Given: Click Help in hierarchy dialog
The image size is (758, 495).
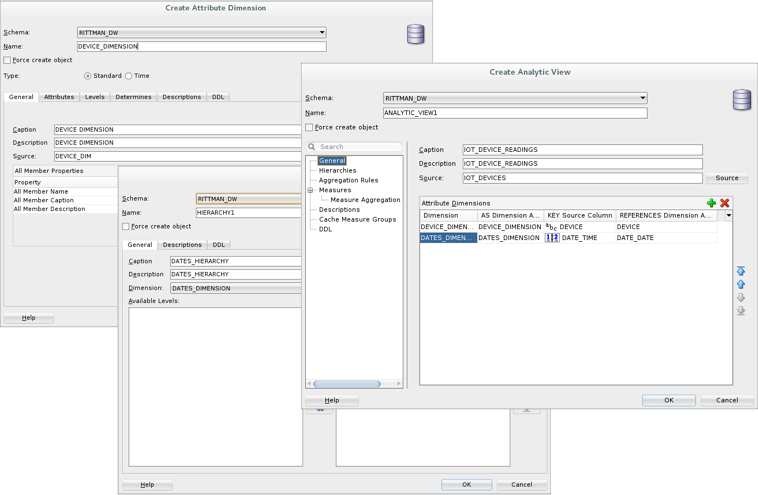Looking at the screenshot, I should pyautogui.click(x=147, y=484).
